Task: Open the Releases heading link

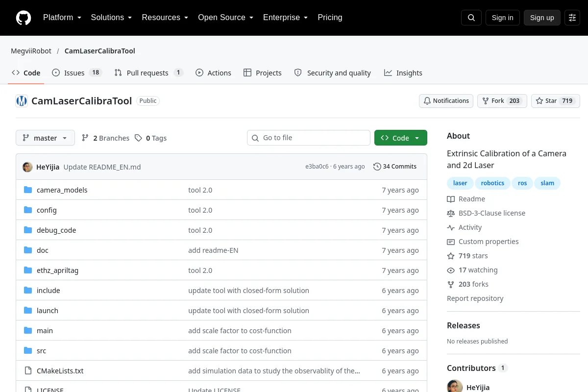Action: [464, 325]
